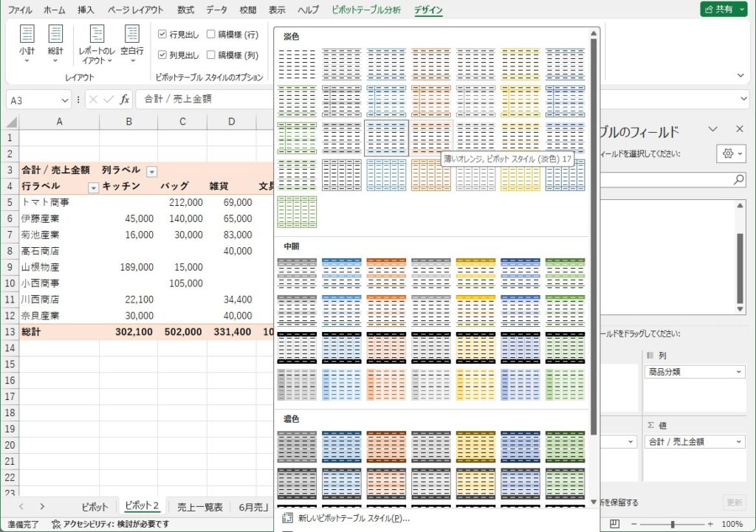Image resolution: width=756 pixels, height=532 pixels.
Task: Open the 空白行 (Blank Rows) menu
Action: (131, 43)
